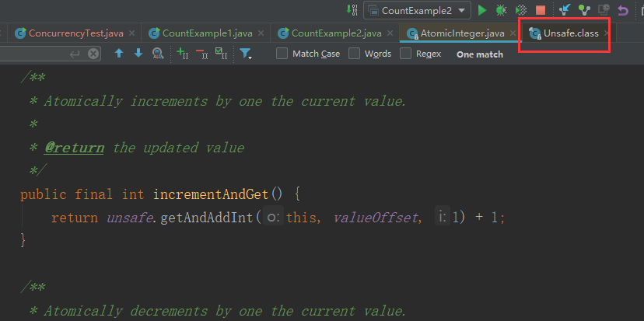Click the 'i:' parameter hint

[x=442, y=218]
